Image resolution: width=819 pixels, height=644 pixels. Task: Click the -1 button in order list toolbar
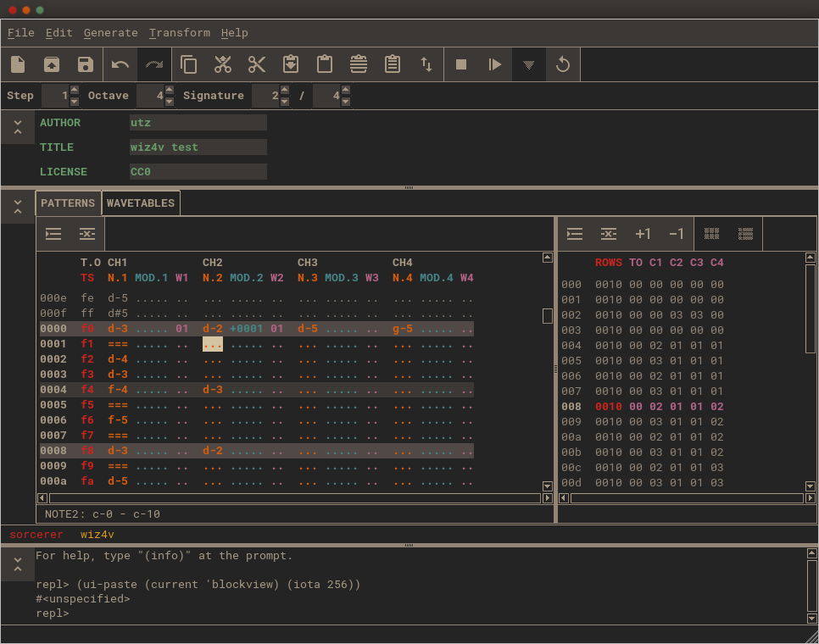coord(676,234)
